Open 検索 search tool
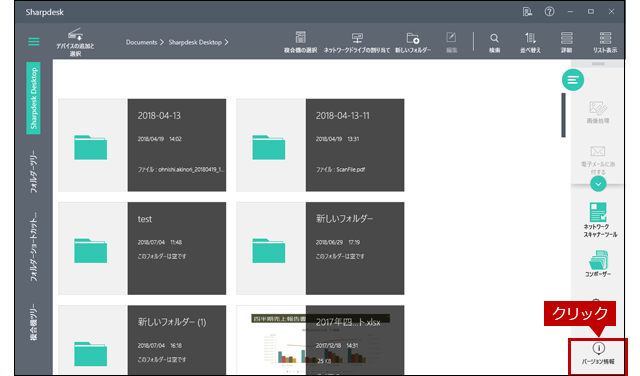Image resolution: width=640 pixels, height=376 pixels. [494, 42]
